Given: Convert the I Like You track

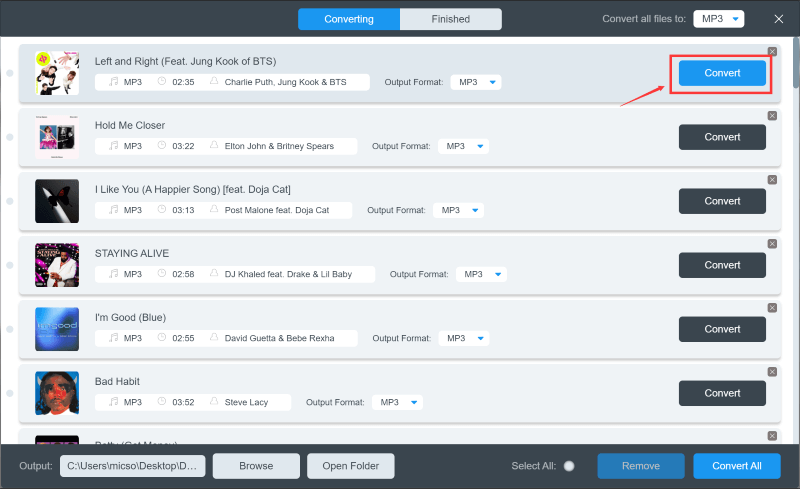Looking at the screenshot, I should pyautogui.click(x=722, y=201).
